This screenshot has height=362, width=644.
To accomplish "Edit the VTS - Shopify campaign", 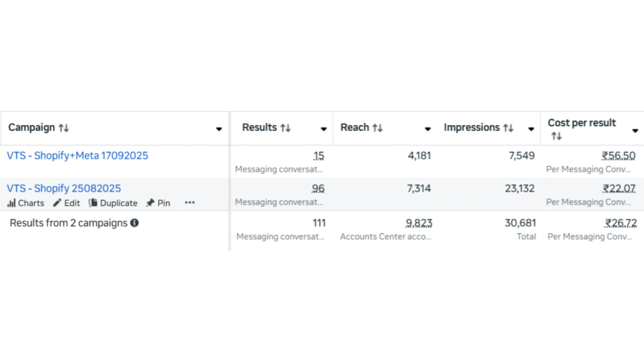I will click(67, 203).
